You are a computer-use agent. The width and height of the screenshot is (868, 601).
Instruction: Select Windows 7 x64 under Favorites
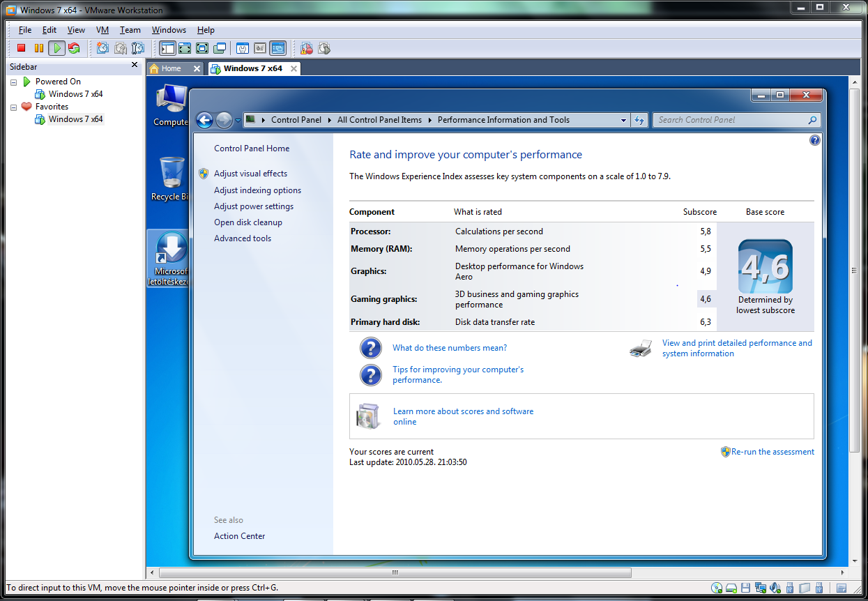click(x=75, y=119)
